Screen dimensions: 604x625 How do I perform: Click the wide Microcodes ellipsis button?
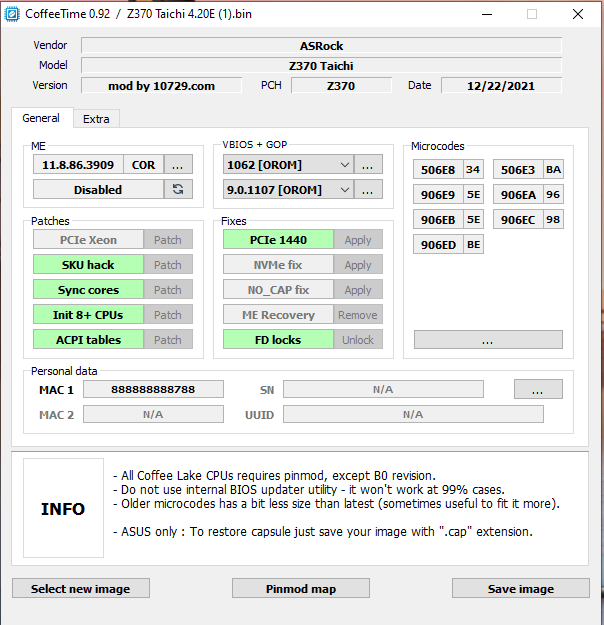coord(488,340)
